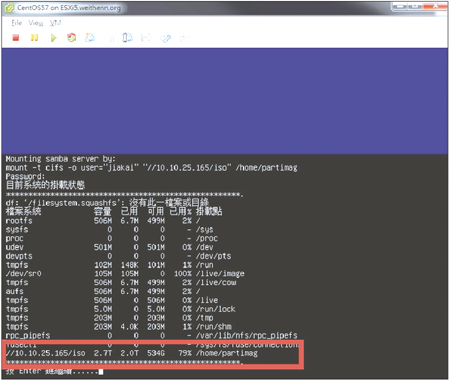This screenshot has width=450, height=381.
Task: Open the Snapshot Manager toolbar icon
Action: point(127,38)
